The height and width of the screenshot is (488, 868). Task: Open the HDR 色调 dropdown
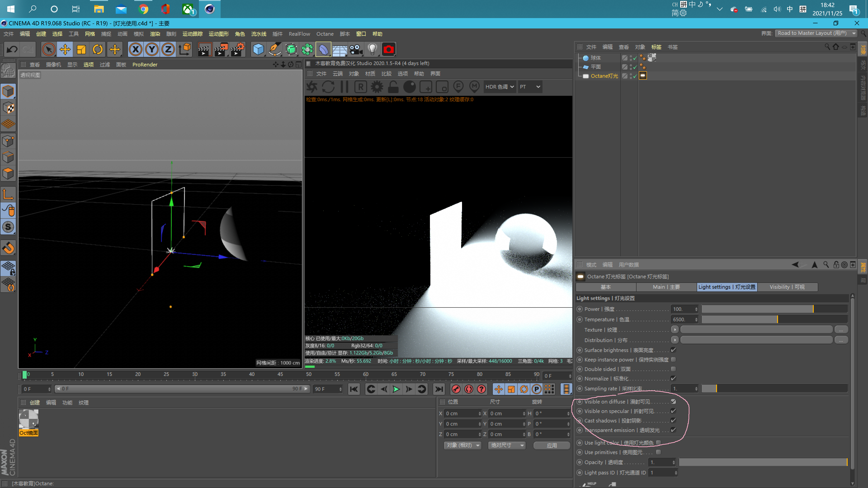click(x=500, y=87)
